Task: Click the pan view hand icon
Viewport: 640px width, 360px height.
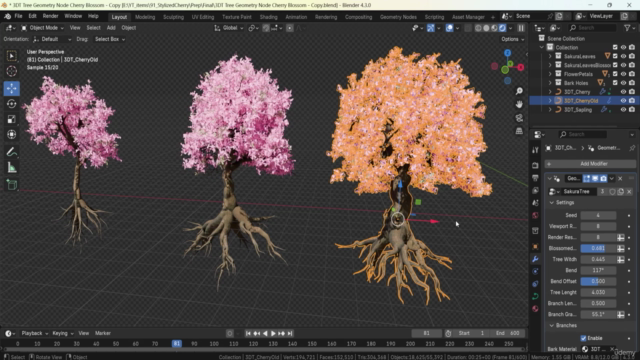Action: pyautogui.click(x=519, y=104)
